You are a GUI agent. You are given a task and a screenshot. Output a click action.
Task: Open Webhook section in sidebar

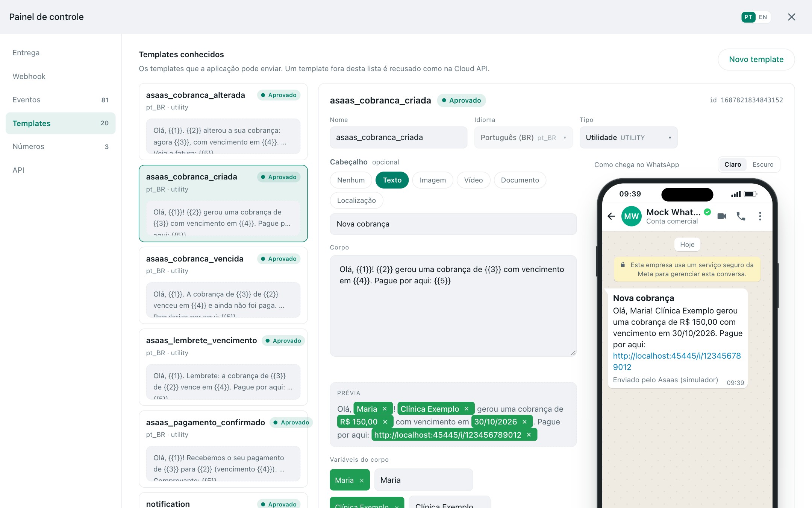click(61, 76)
